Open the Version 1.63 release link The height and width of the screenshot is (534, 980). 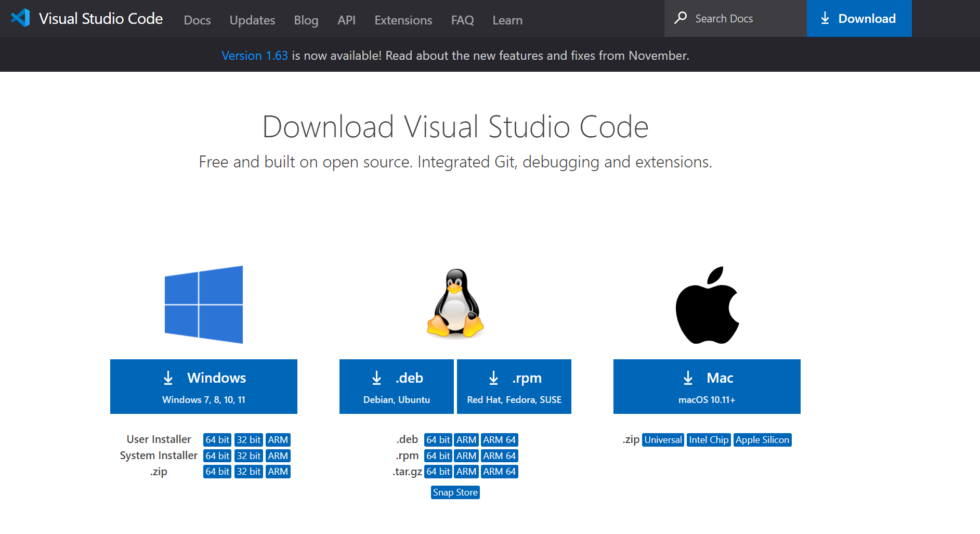pyautogui.click(x=255, y=56)
